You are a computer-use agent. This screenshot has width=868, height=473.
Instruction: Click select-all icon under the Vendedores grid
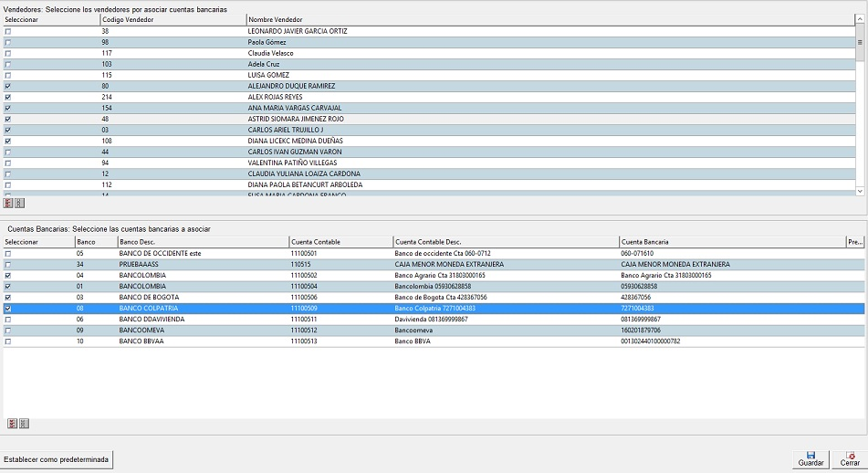coord(9,204)
